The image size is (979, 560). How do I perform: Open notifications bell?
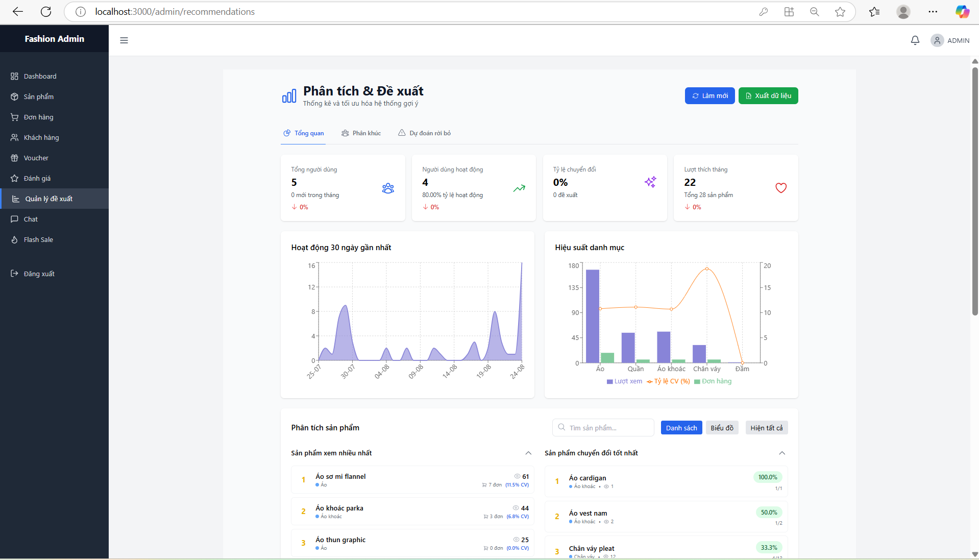click(915, 40)
